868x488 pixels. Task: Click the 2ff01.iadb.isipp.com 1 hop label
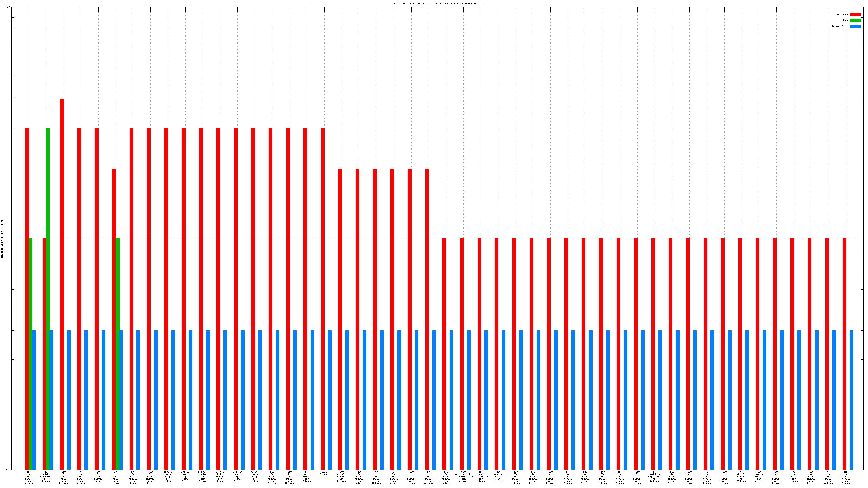pos(168,476)
